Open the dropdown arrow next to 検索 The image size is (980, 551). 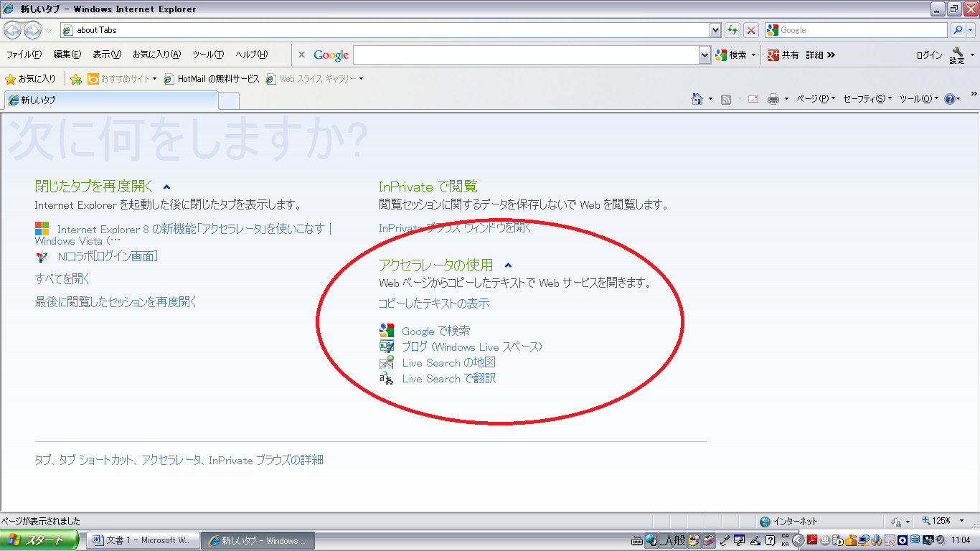[753, 55]
